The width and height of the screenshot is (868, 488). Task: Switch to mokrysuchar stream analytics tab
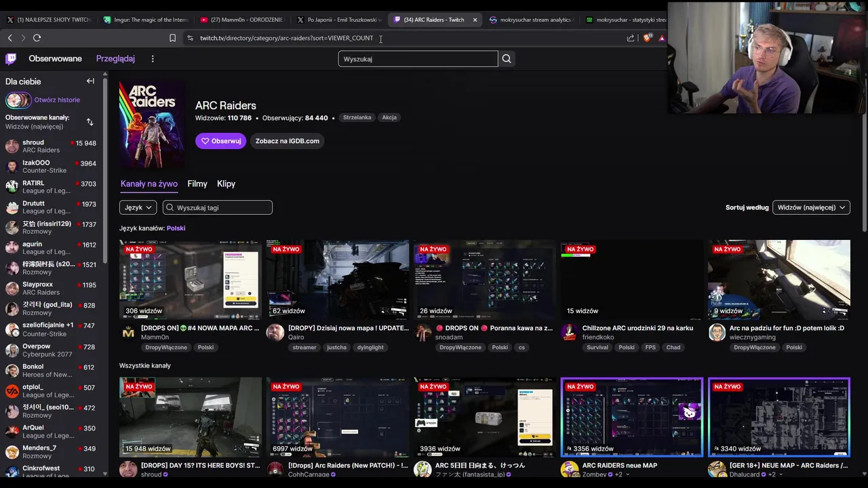[531, 20]
